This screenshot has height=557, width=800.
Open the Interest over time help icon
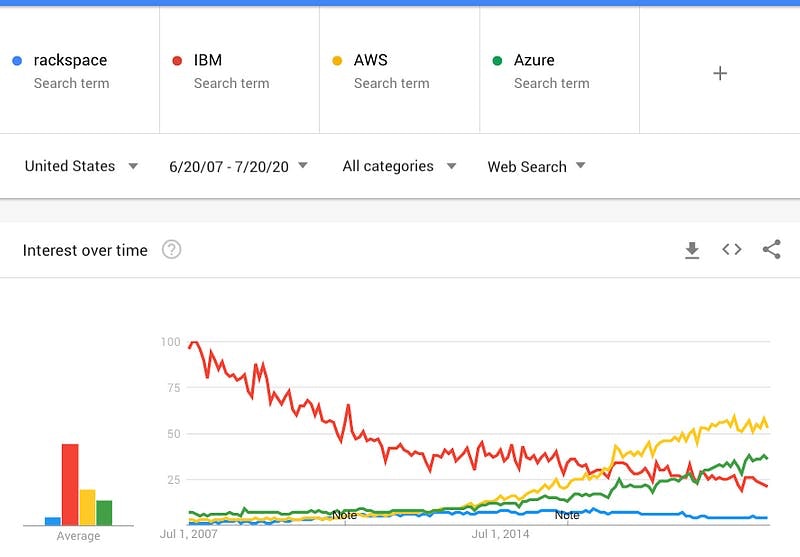171,250
